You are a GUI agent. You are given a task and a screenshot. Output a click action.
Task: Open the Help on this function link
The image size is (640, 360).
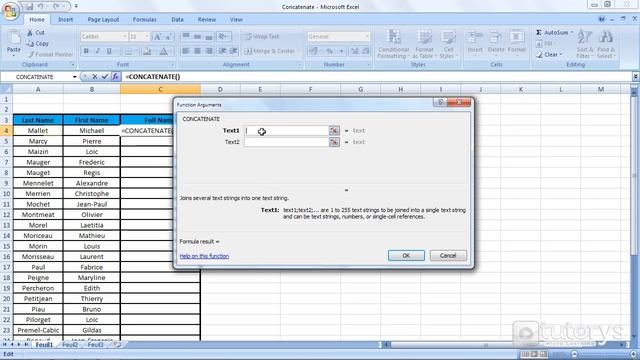click(x=204, y=256)
